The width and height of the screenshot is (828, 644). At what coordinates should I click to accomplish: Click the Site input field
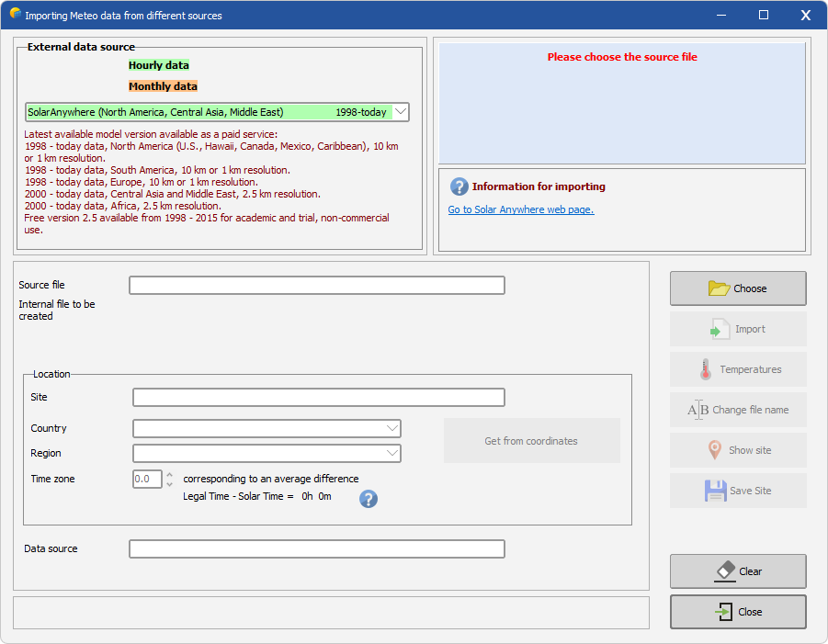pos(318,398)
